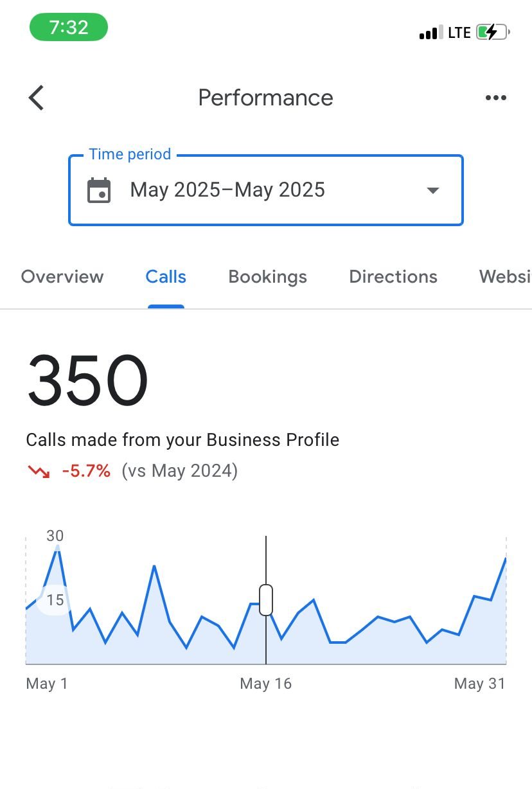This screenshot has height=789, width=532.
Task: Tap the 350 total calls figure
Action: pos(87,380)
